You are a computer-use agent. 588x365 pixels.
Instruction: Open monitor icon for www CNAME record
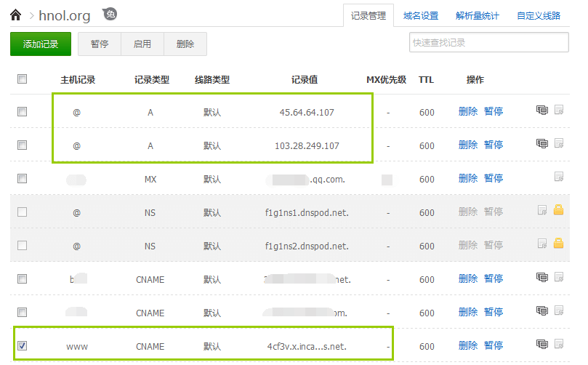[542, 344]
